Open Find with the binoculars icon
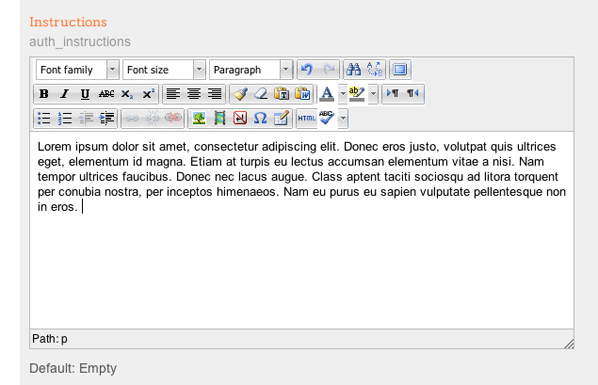The width and height of the screenshot is (598, 385). [x=354, y=69]
